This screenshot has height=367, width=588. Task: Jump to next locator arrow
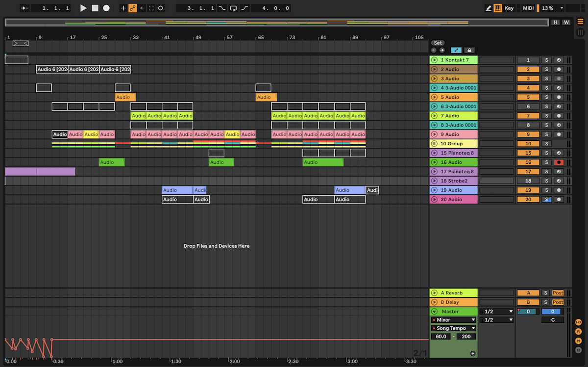(x=442, y=50)
